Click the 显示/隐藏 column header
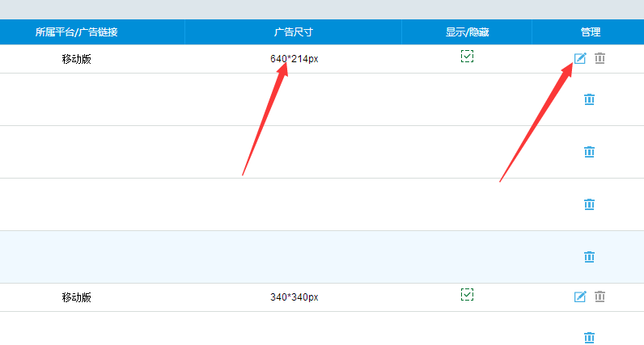The image size is (644, 345). pyautogui.click(x=467, y=32)
